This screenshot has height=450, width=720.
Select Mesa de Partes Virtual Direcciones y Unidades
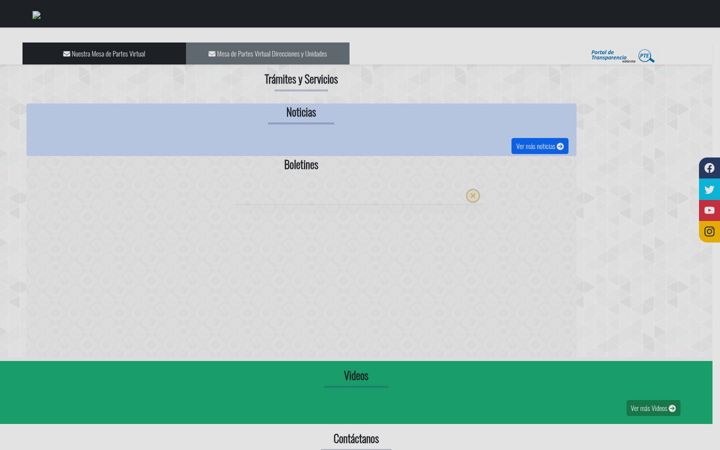[x=268, y=54]
